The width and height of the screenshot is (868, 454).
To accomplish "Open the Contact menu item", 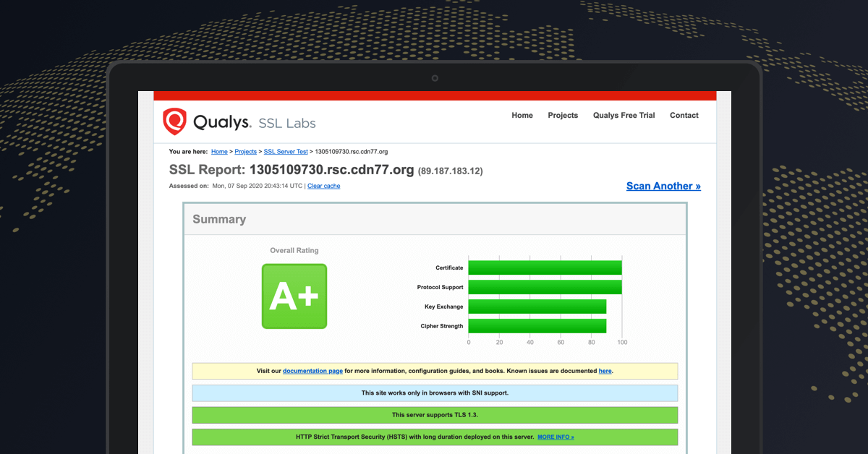I will click(684, 116).
